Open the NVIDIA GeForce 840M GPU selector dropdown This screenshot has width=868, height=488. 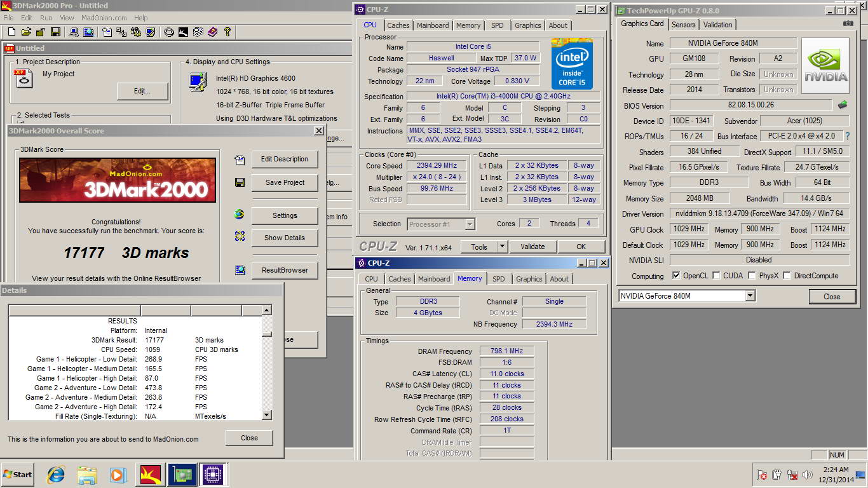tap(750, 296)
